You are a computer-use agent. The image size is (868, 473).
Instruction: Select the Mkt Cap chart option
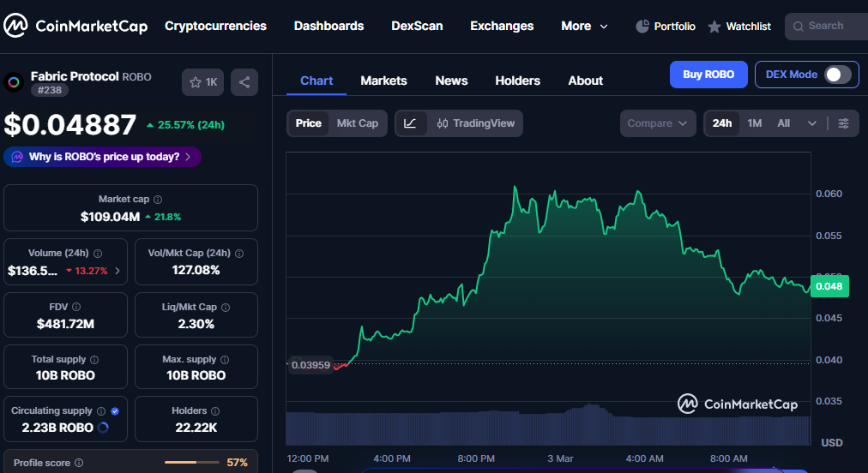tap(358, 123)
